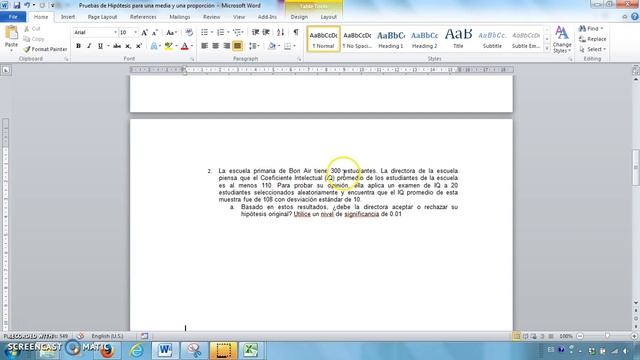Toggle Subscript formatting
The height and width of the screenshot is (360, 640).
[128, 46]
